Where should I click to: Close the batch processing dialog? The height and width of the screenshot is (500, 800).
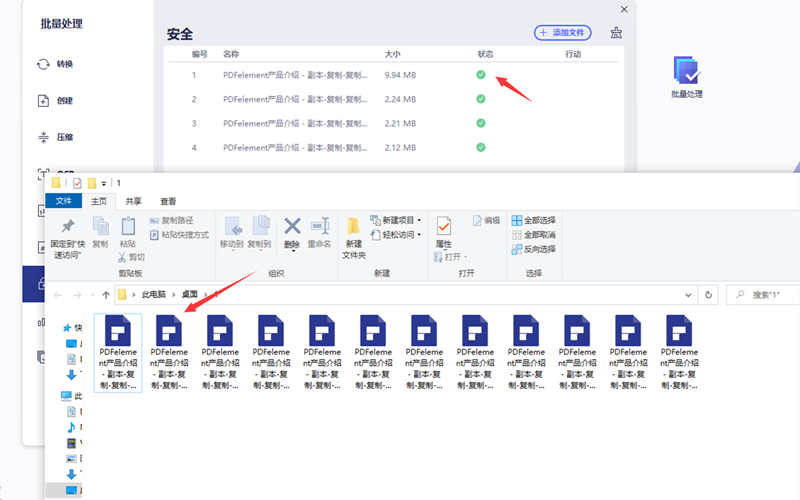click(x=624, y=9)
